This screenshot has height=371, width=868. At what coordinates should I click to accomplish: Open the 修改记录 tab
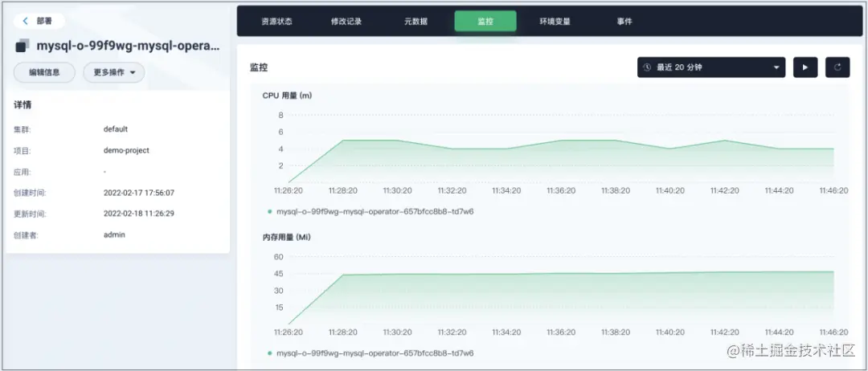click(346, 22)
